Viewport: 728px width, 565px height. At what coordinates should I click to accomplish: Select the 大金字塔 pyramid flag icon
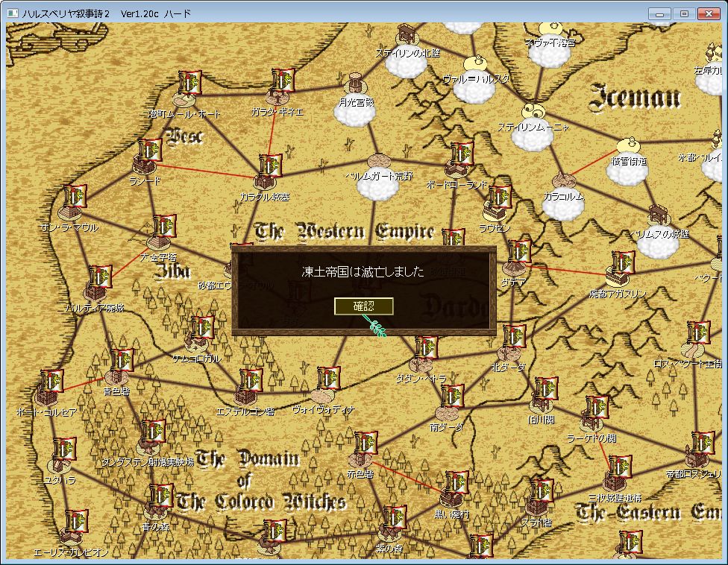tap(164, 227)
